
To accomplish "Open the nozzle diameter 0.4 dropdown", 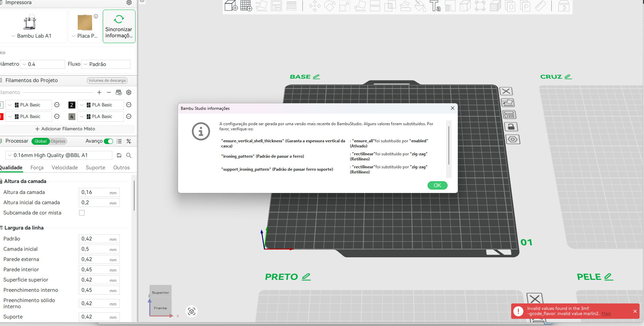I will click(x=43, y=64).
